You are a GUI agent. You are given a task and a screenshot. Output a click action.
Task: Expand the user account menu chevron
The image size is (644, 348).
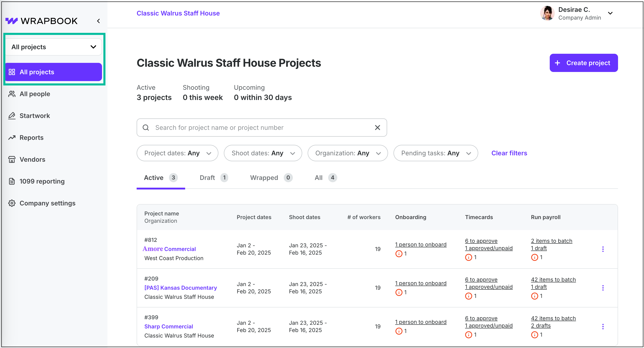610,13
